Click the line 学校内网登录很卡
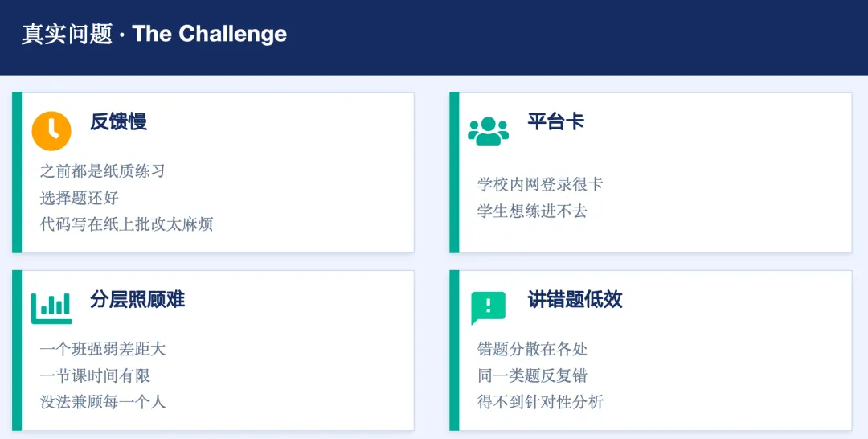Screen dimensions: 868x439 (x=540, y=184)
